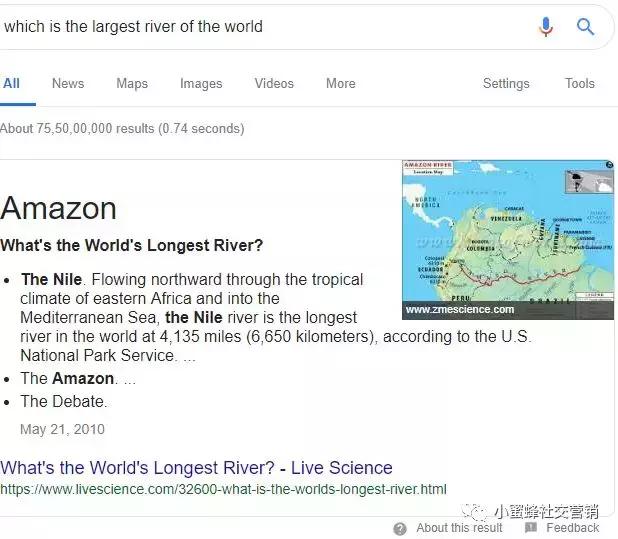Expand the More search categories menu
This screenshot has height=539, width=618.
pos(341,83)
